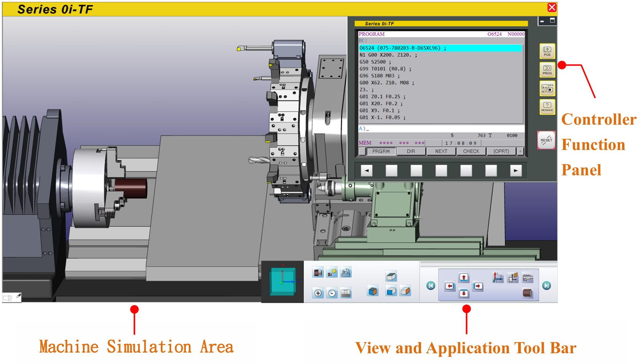Image resolution: width=644 pixels, height=364 pixels.
Task: Select line N1 G00 X200. Z120.
Action: (x=388, y=55)
